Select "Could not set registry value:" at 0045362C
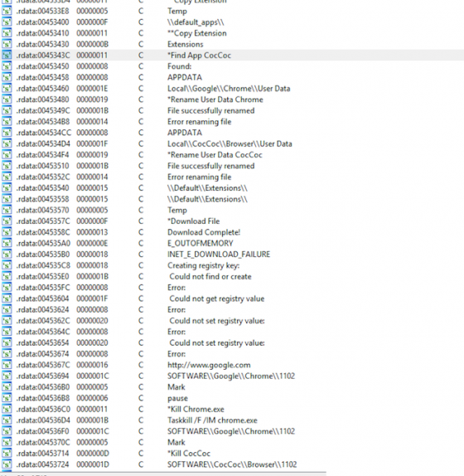 [217, 321]
